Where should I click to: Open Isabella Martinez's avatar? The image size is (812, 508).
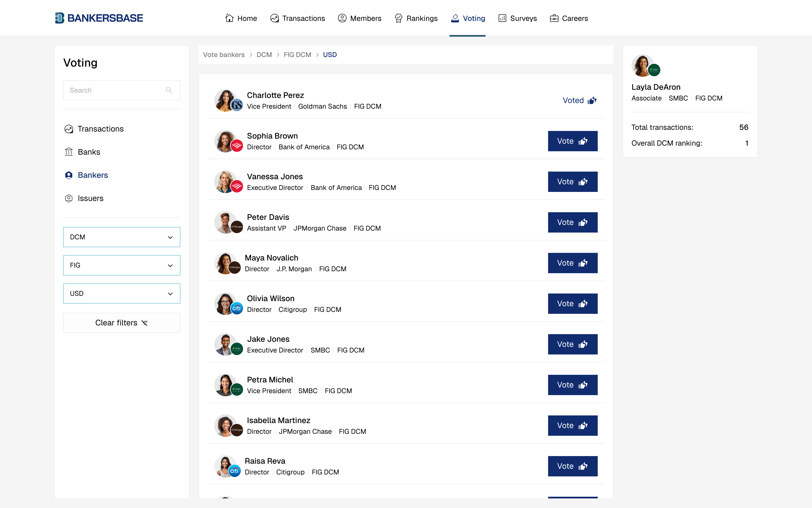226,426
